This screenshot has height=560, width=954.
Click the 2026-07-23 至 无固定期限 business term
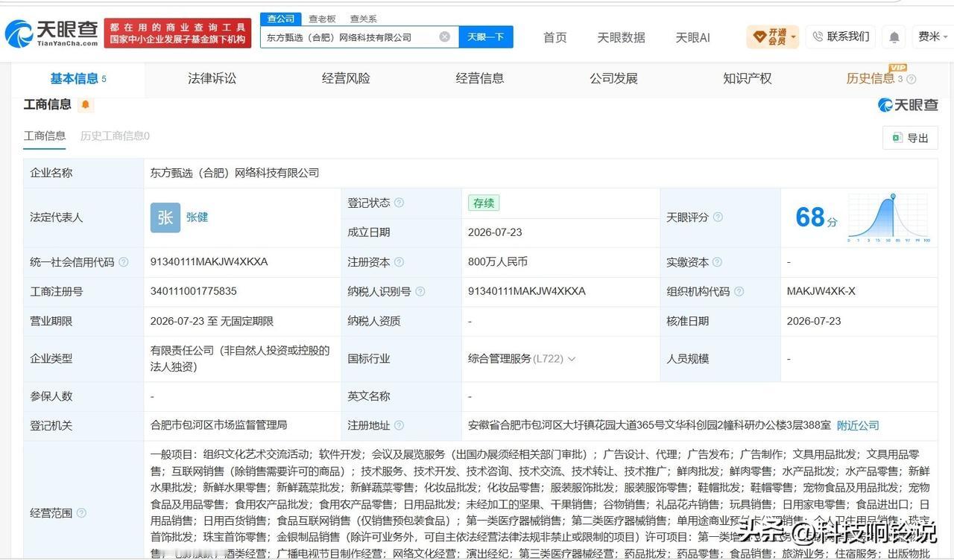coord(212,321)
